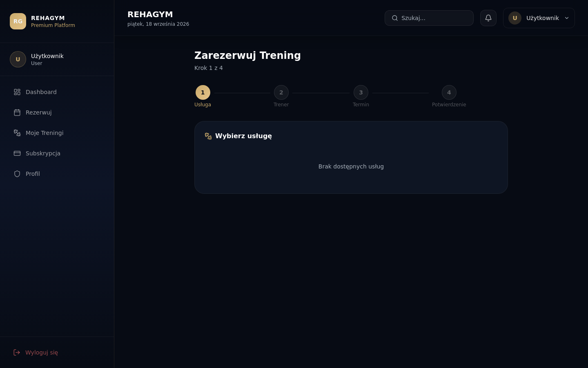The height and width of the screenshot is (368, 588).
Task: Go to Rezerwuj in sidebar
Action: [57, 112]
